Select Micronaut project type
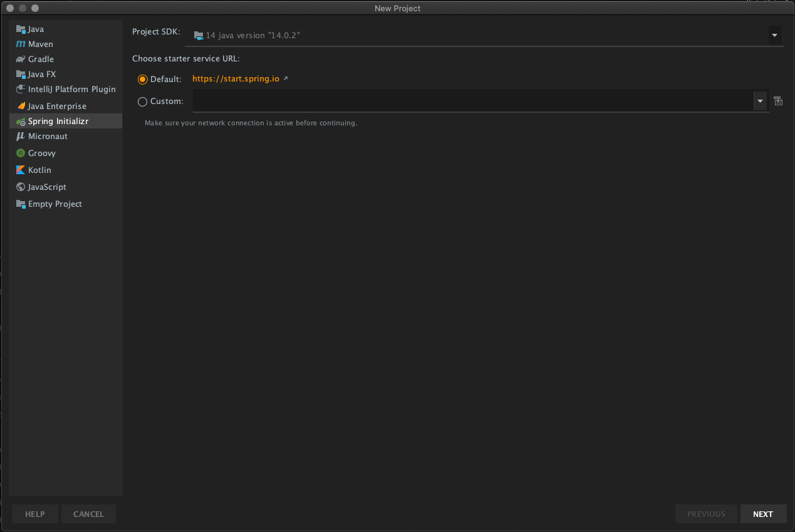Screen dimensions: 795x532 point(66,136)
